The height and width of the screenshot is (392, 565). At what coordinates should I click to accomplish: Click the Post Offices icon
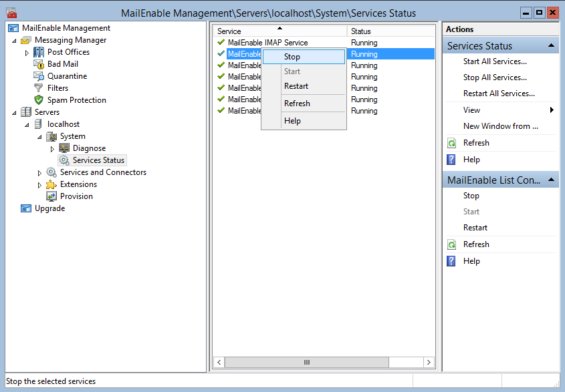point(39,52)
